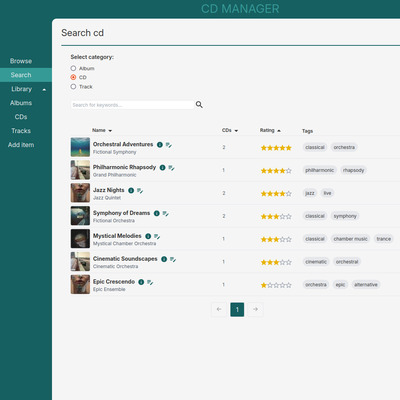Edit the Cinematic Soundscapes entry
The image size is (400, 400).
tap(173, 260)
